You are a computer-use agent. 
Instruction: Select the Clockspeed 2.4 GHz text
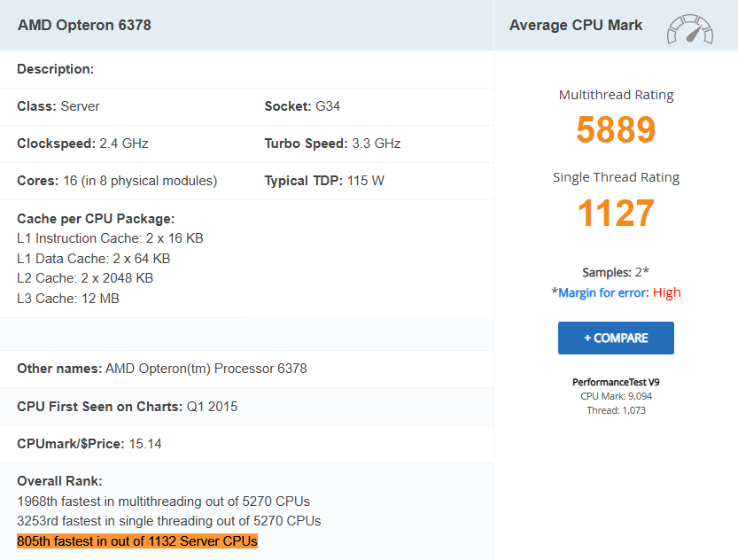click(82, 144)
